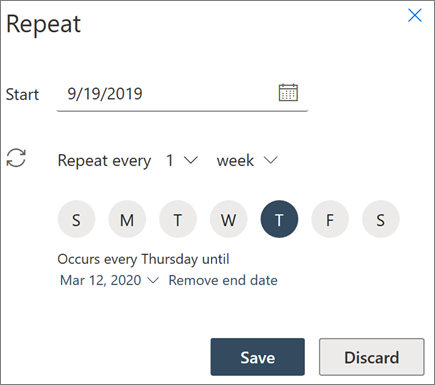Deselect the highlighted Thursday day circle
This screenshot has width=435, height=385.
point(279,219)
